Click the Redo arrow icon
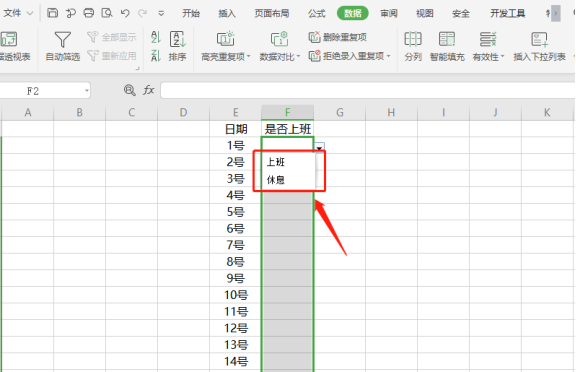This screenshot has height=372, width=576. [142, 14]
